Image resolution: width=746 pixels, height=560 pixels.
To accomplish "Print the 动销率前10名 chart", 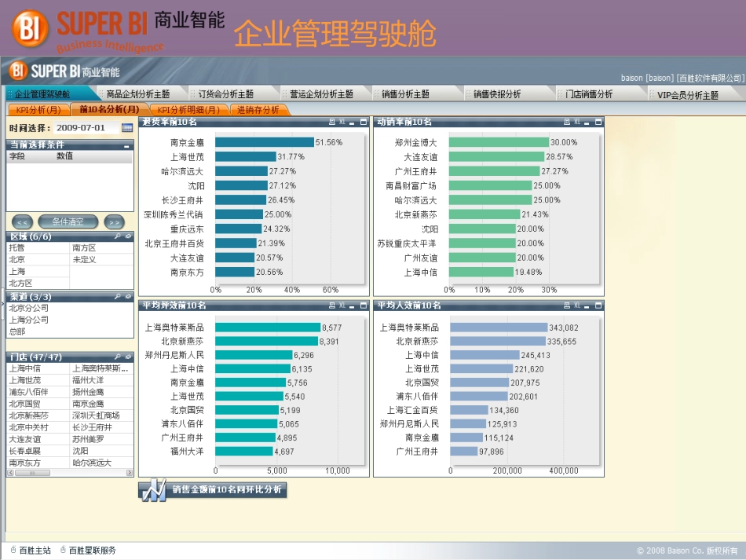I will (x=567, y=123).
